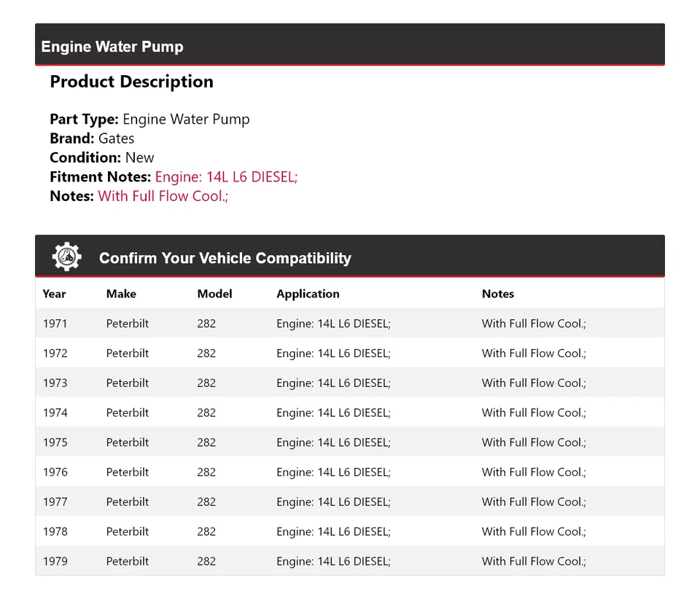The image size is (700, 599).
Task: Click model 282 in the 1972 row
Action: (206, 353)
